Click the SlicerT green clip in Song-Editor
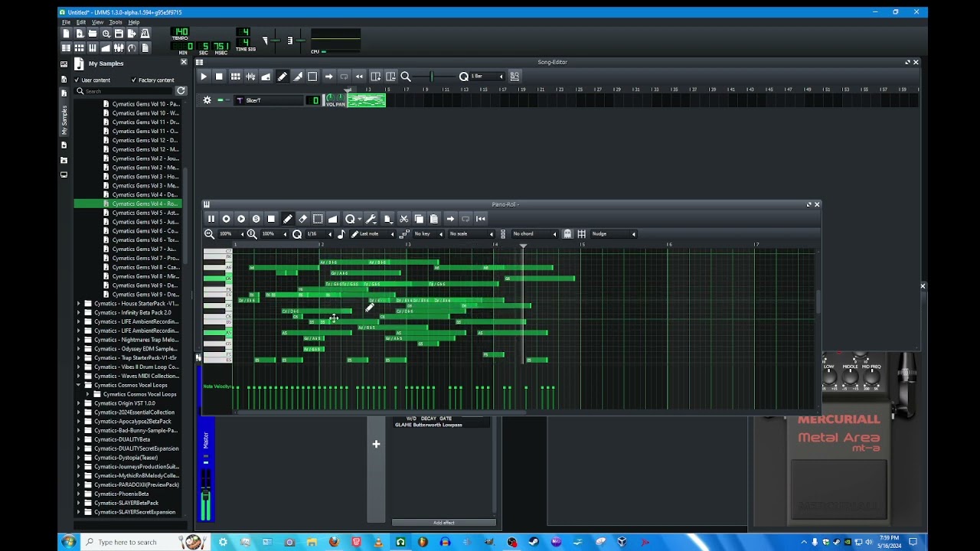The width and height of the screenshot is (980, 551). (367, 100)
